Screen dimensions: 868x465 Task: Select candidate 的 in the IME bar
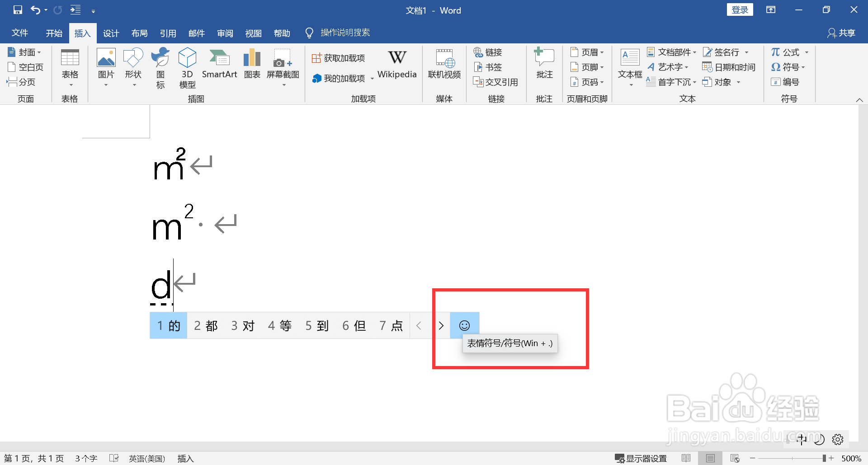tap(168, 325)
